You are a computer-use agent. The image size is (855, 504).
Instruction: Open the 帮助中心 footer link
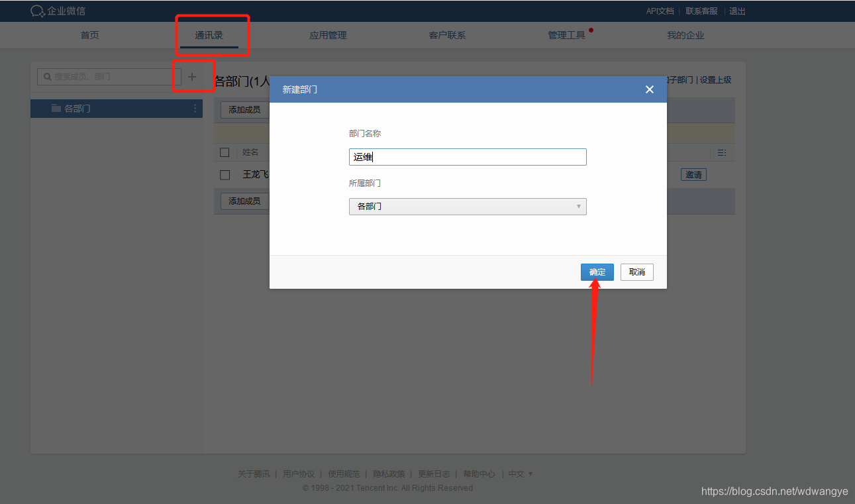(479, 474)
